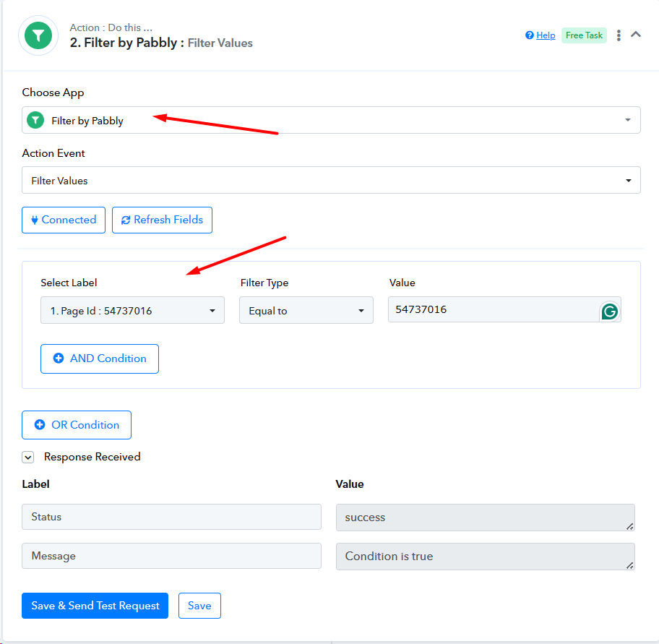Screen dimensions: 659x644
Task: Open the Select Label dropdown
Action: (x=132, y=310)
